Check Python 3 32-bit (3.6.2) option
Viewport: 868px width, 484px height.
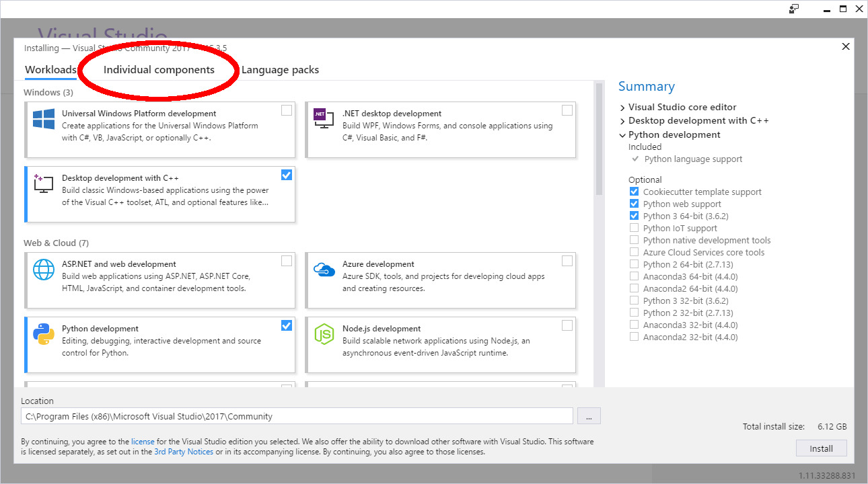[x=634, y=300]
